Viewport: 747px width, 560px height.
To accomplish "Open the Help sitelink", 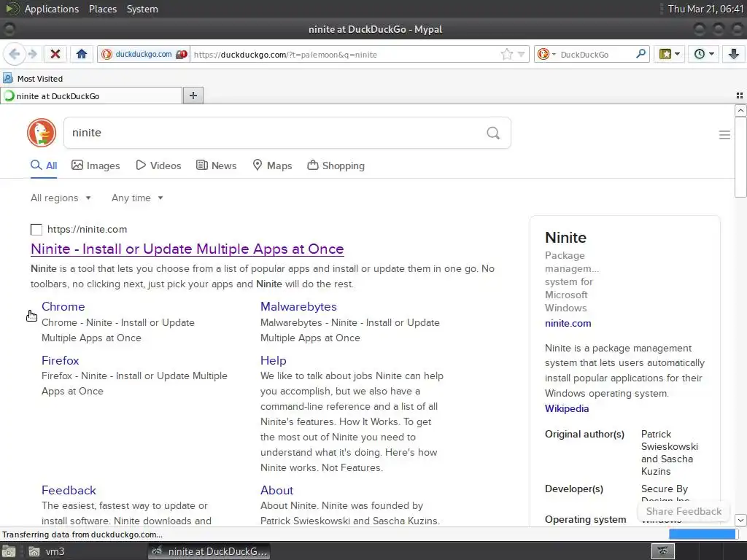I will click(273, 360).
